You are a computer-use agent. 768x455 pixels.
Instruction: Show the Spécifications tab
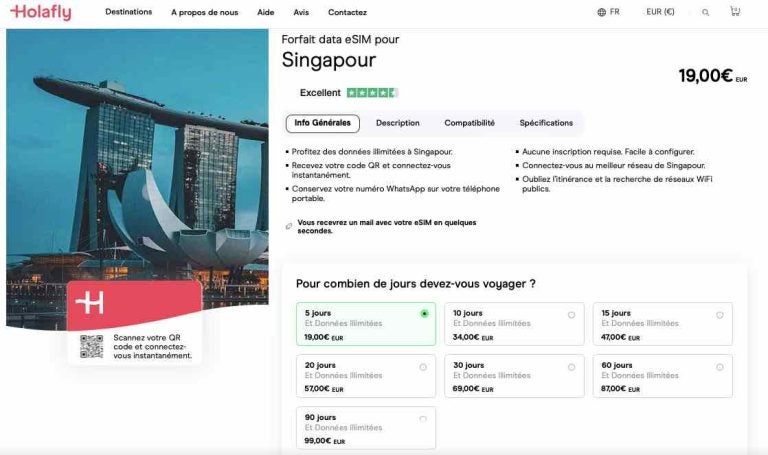tap(546, 123)
